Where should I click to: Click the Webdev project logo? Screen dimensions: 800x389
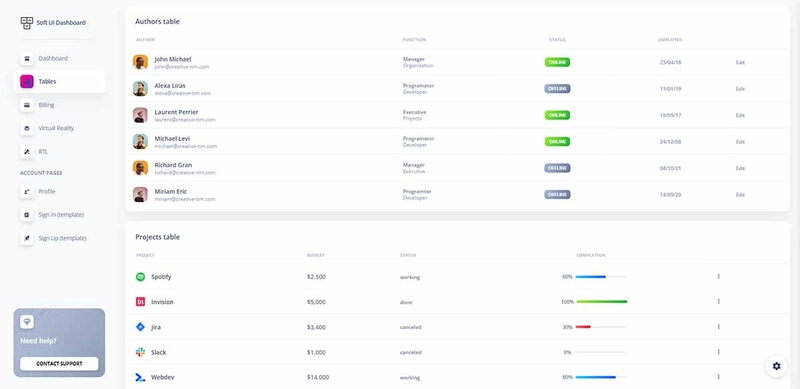140,377
